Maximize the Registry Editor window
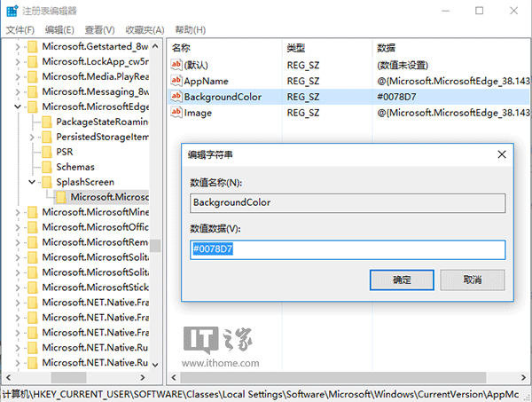 479,11
